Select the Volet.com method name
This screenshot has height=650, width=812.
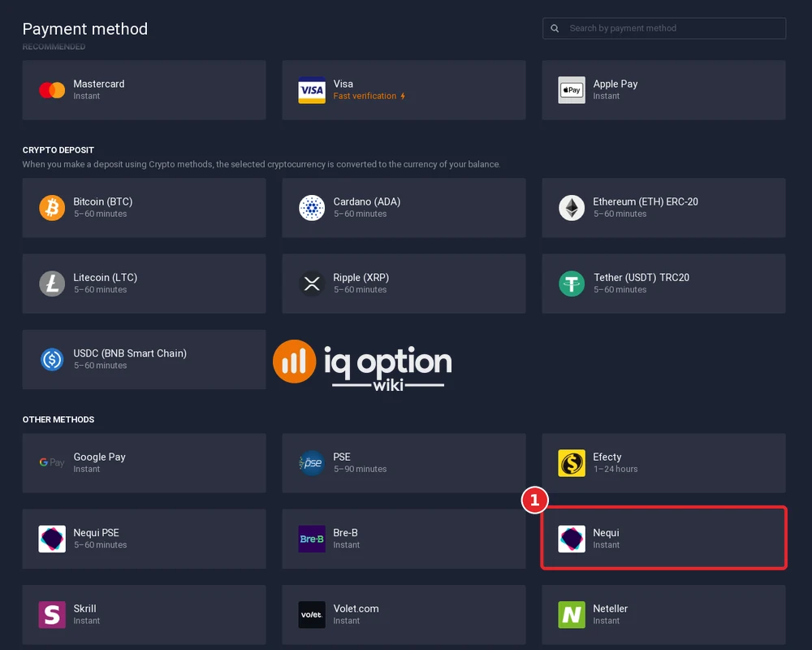point(356,609)
